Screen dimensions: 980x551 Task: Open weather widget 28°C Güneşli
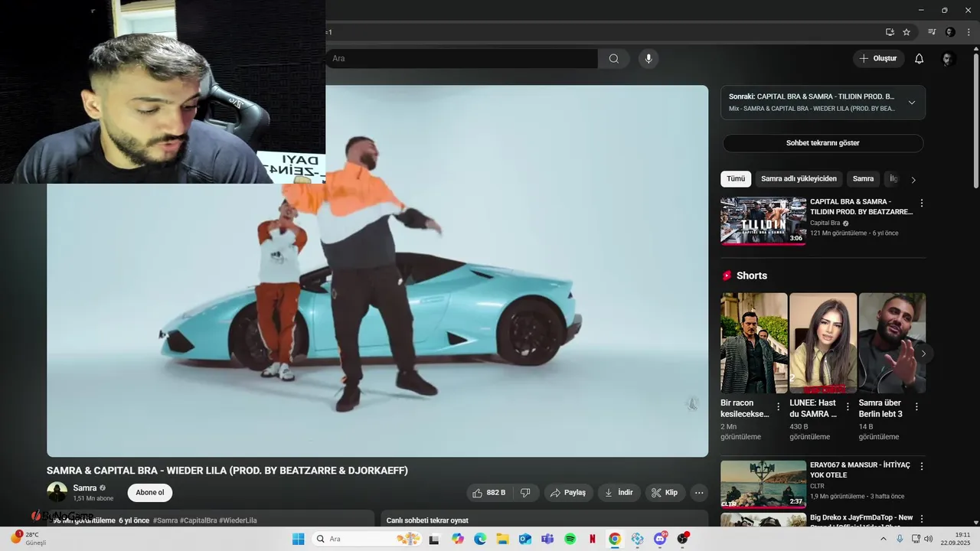tap(28, 539)
